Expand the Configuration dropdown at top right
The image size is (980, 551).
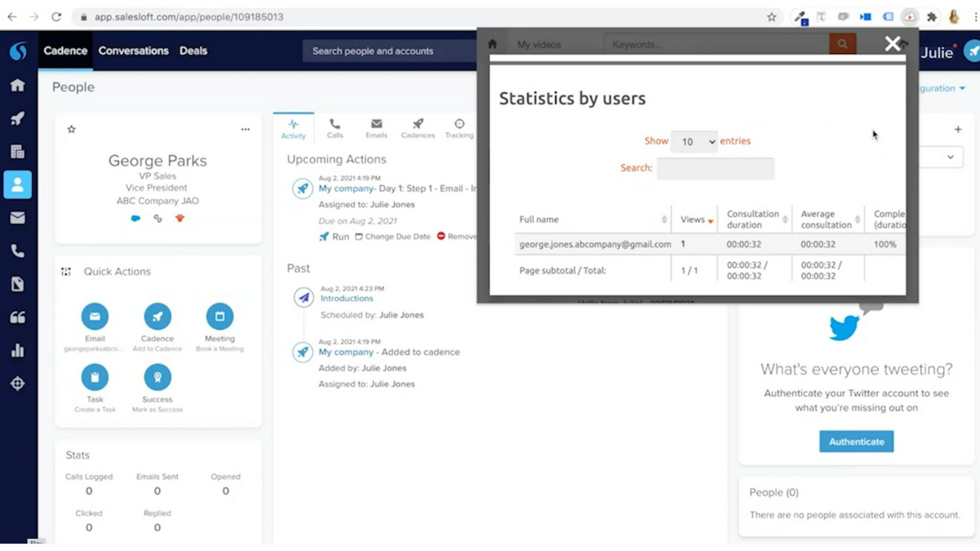942,88
